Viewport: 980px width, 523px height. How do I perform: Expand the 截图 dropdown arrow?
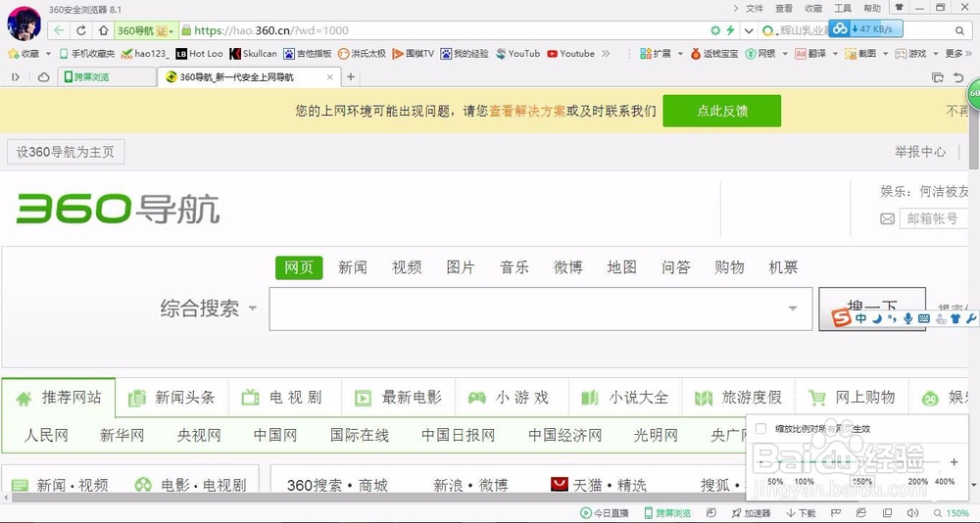click(885, 54)
